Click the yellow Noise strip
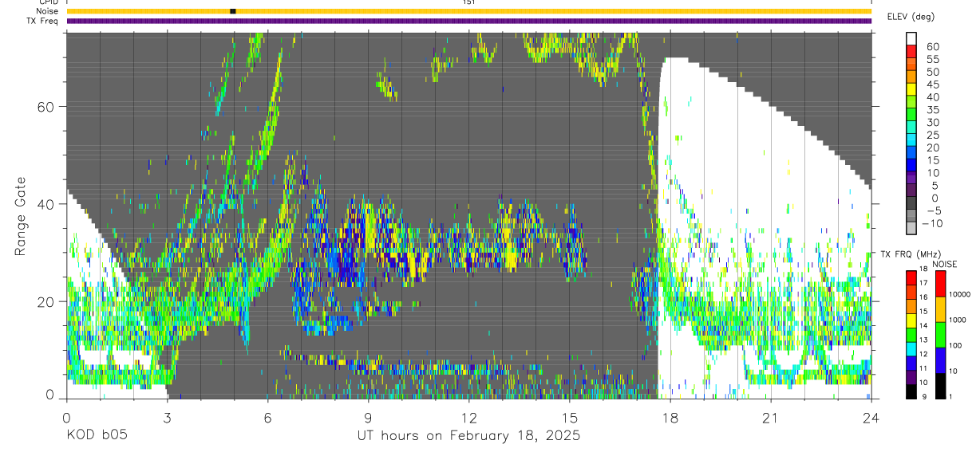The image size is (980, 452). click(x=469, y=11)
